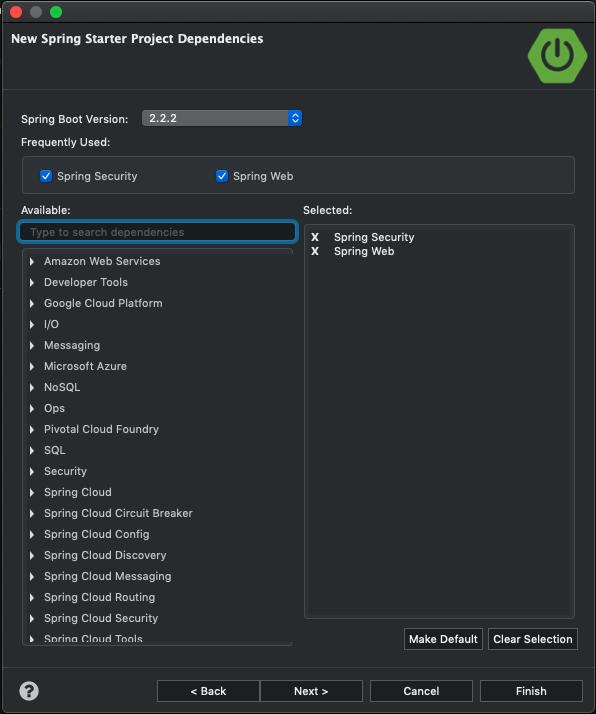The image size is (596, 714).
Task: Expand the NoSQL category arrow
Action: (32, 388)
